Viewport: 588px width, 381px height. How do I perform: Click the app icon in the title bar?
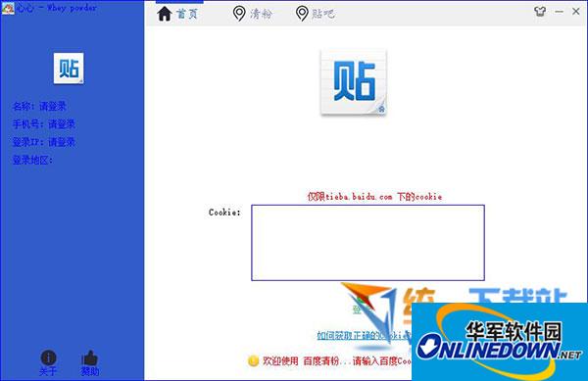[x=8, y=8]
